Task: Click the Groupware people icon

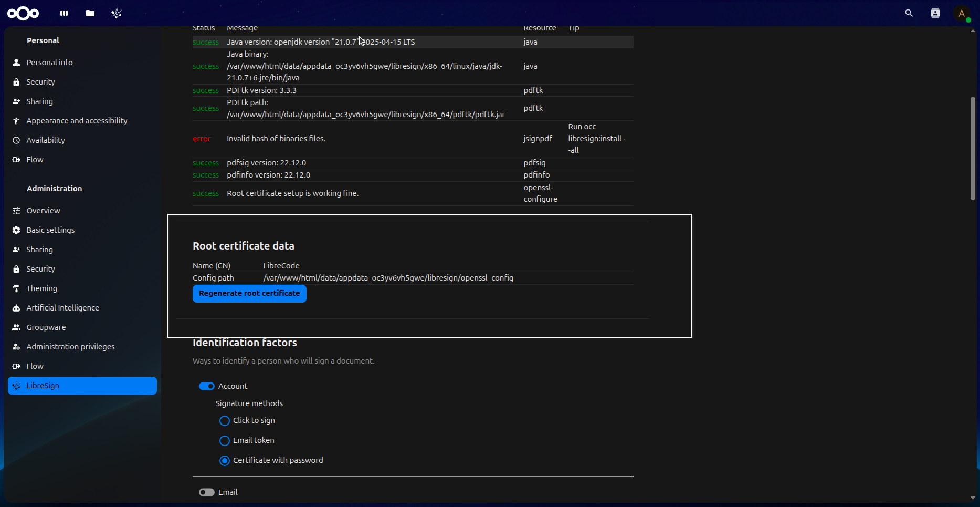Action: point(16,327)
